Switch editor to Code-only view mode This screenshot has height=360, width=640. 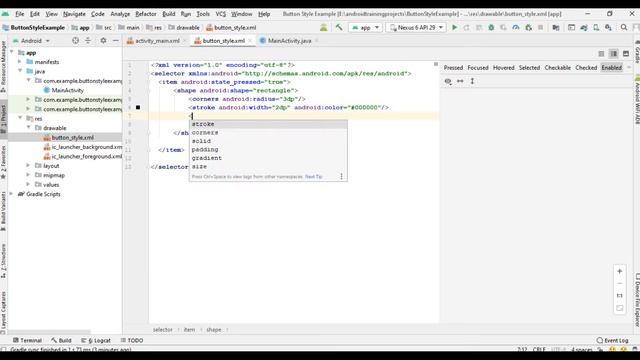click(x=601, y=54)
